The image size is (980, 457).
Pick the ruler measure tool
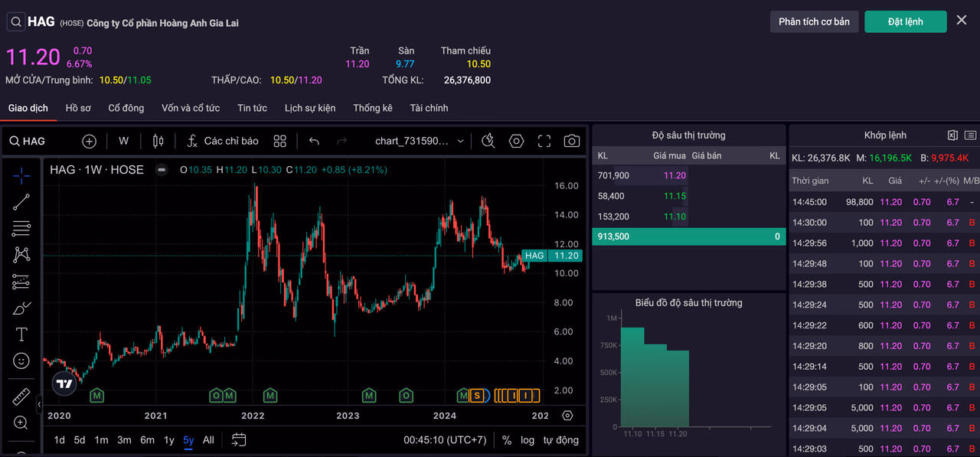(21, 397)
